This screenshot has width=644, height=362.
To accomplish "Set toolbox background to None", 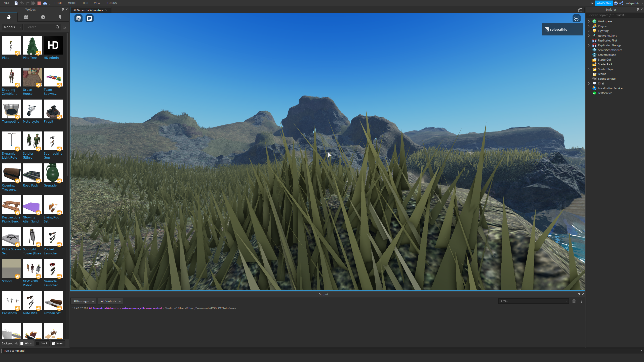I will [x=58, y=343].
